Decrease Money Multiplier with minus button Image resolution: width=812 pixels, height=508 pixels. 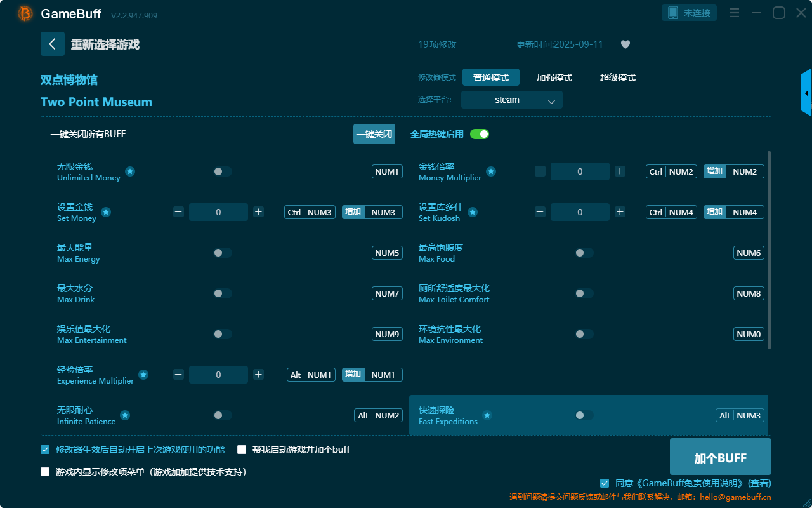[540, 171]
